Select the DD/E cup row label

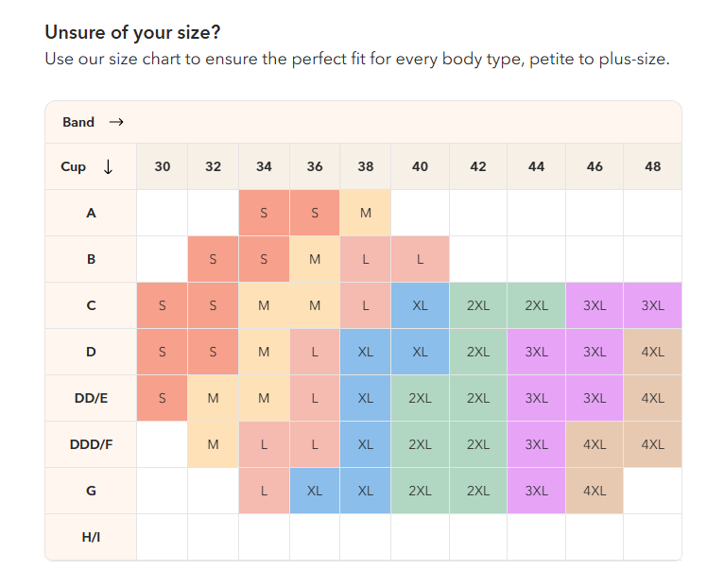tap(91, 398)
